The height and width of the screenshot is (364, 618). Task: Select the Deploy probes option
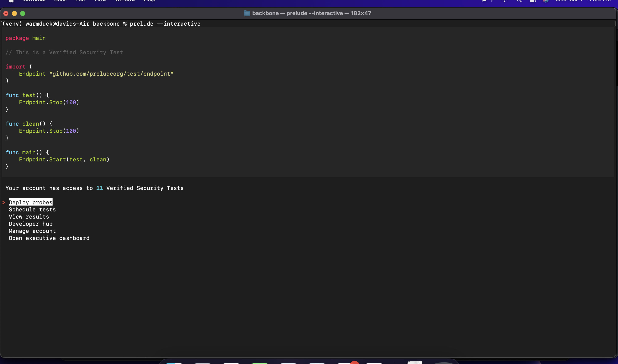tap(31, 202)
